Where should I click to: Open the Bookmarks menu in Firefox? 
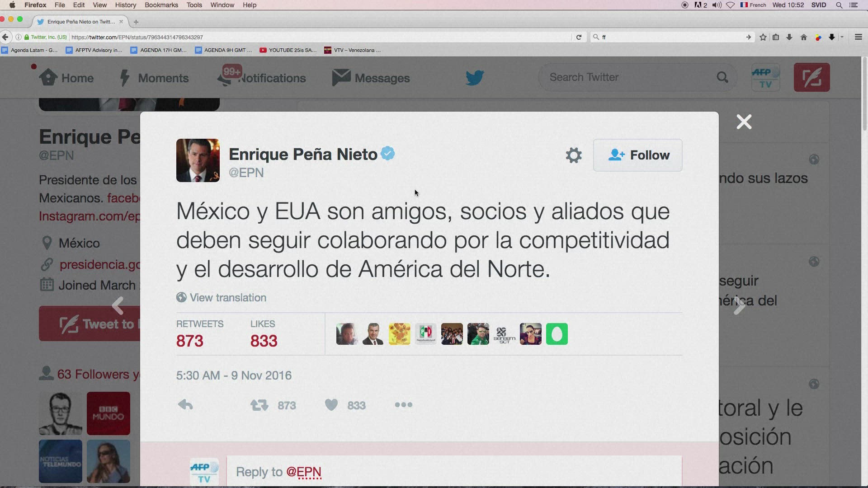161,5
